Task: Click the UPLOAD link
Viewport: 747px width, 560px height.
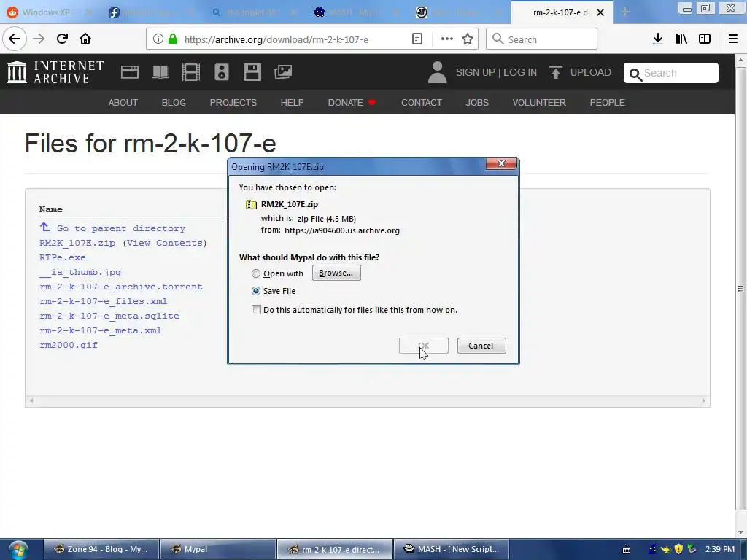Action: click(x=580, y=72)
